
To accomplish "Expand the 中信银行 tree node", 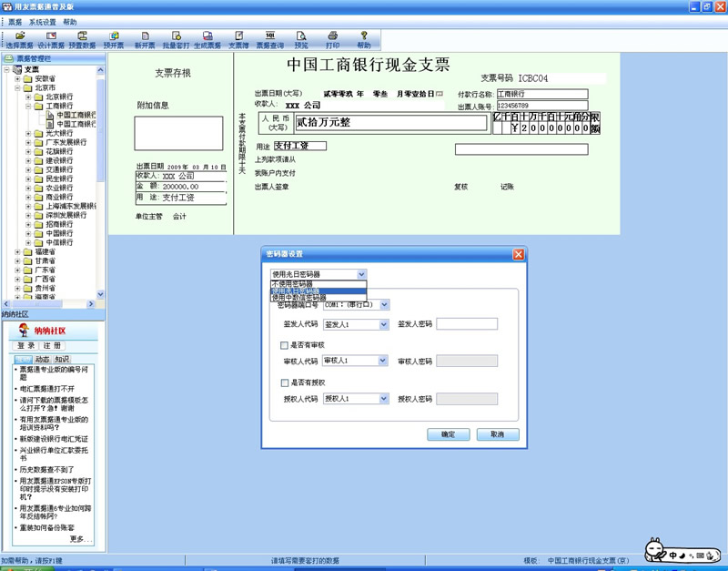I will (28, 242).
